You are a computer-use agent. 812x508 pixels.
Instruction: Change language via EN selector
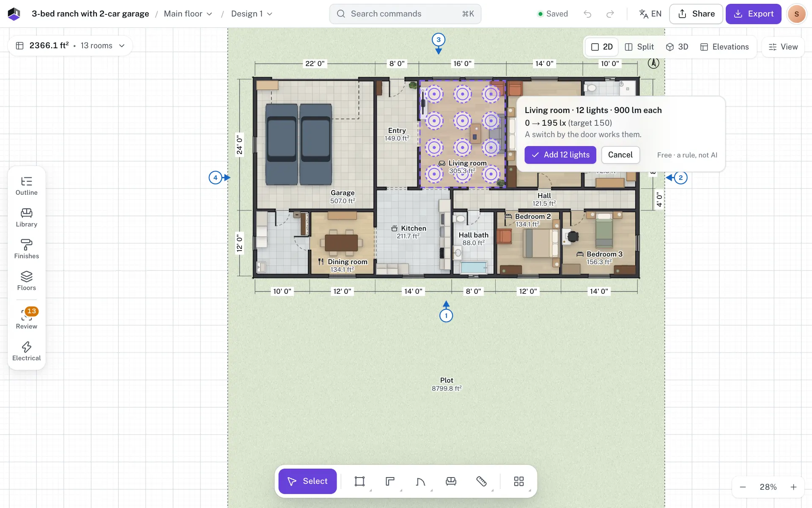click(650, 14)
